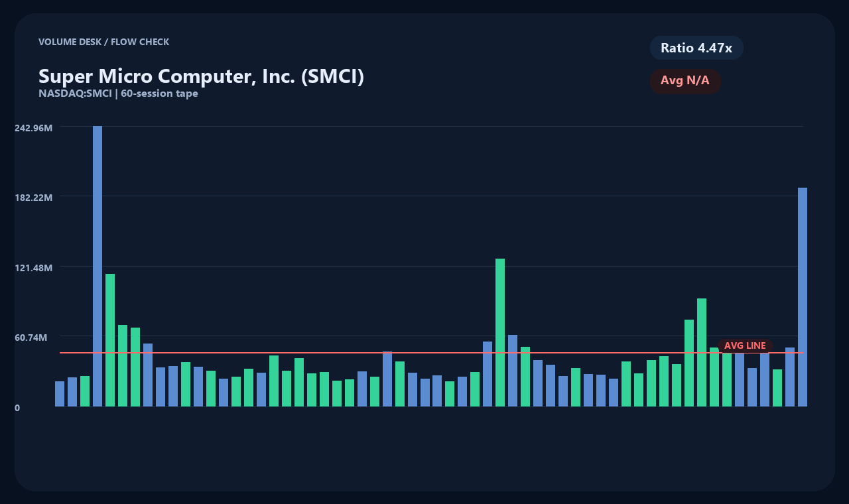Click the last blue bar at chart's end

coord(803,297)
